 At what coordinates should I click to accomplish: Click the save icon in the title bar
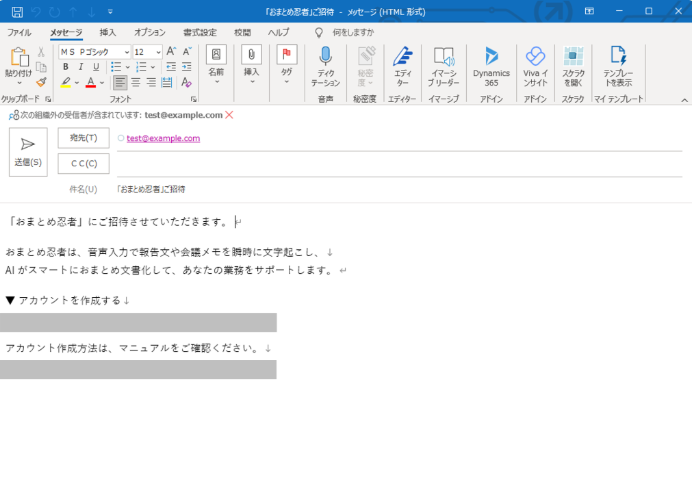17,11
